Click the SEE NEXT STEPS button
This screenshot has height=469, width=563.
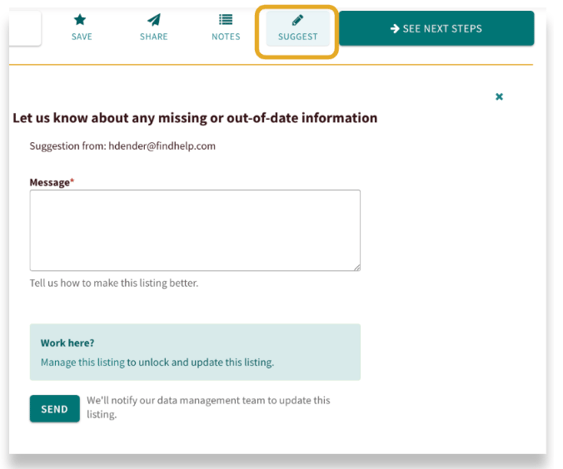click(436, 28)
